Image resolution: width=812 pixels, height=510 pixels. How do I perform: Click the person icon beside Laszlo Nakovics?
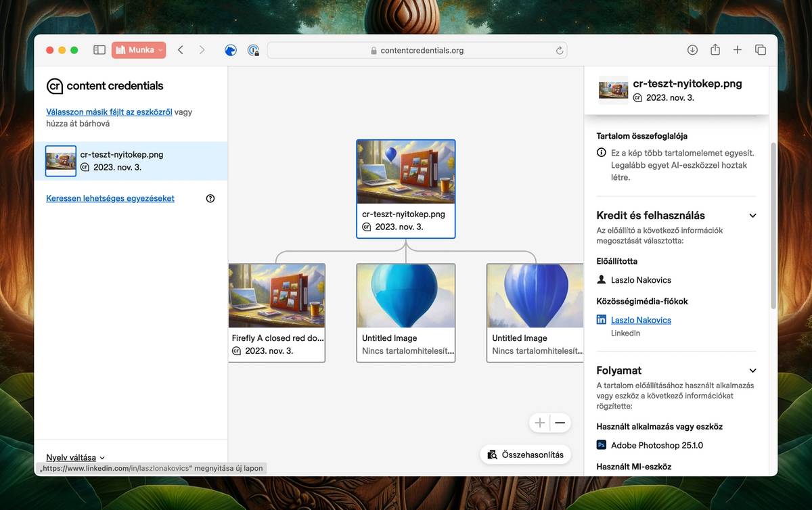[x=602, y=279]
